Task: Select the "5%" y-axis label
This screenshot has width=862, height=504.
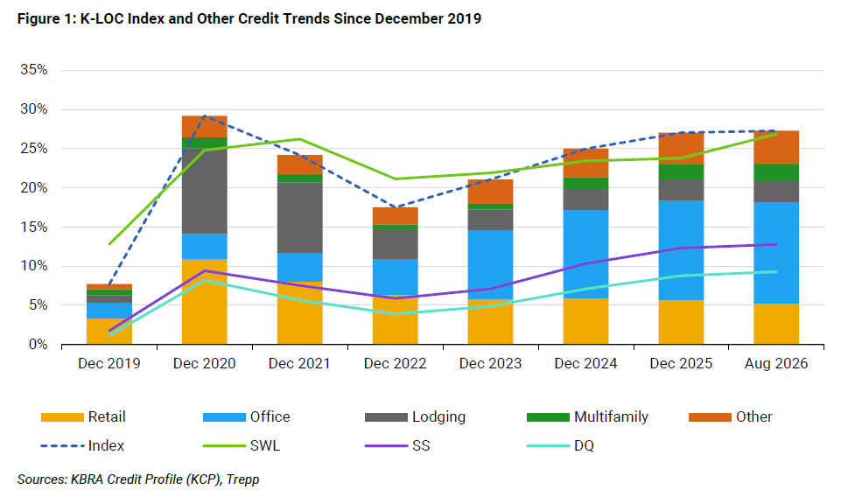Action: tap(38, 305)
